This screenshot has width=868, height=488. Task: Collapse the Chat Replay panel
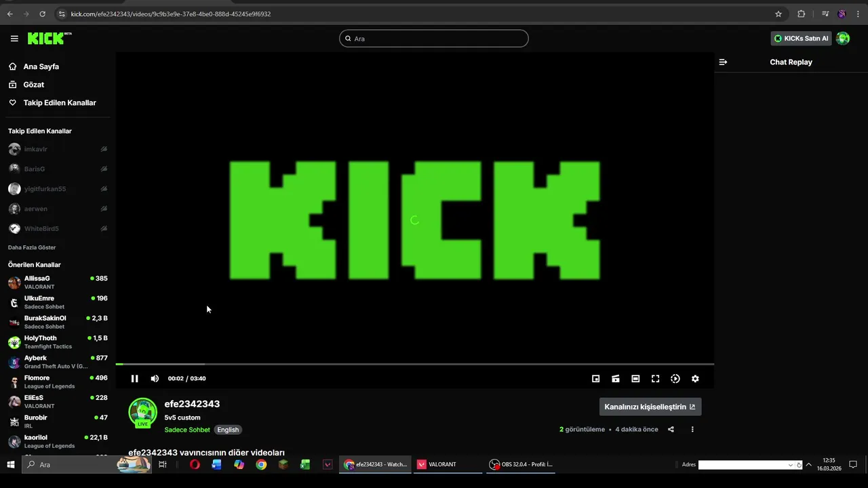point(723,62)
